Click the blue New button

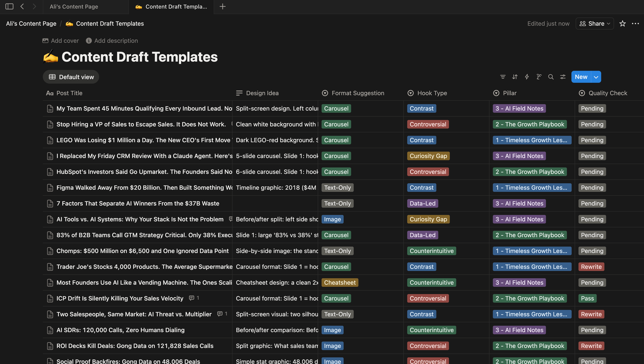point(581,77)
